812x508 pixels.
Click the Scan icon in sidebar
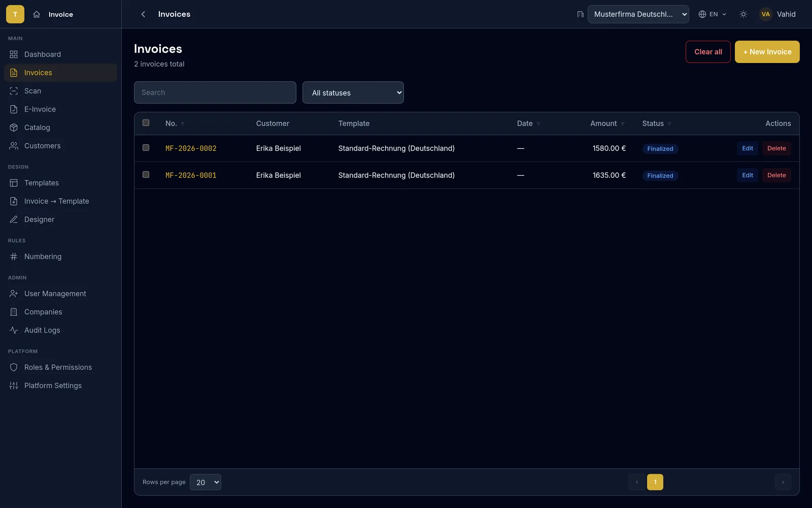click(x=14, y=91)
